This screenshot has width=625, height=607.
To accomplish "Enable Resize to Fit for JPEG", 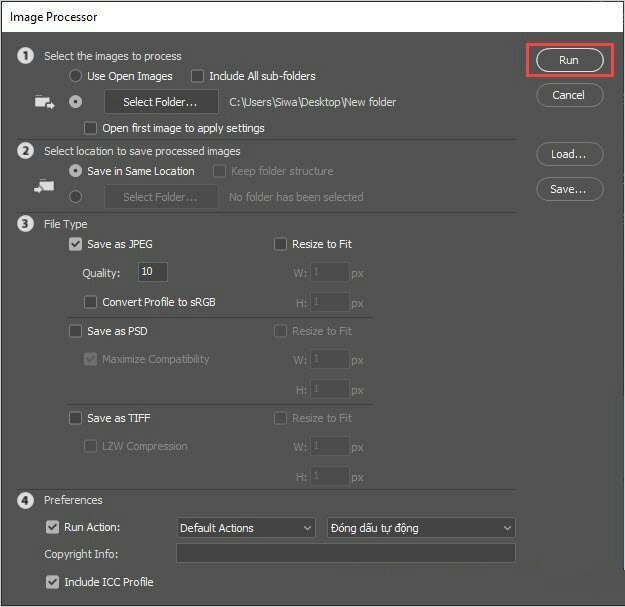I will click(x=280, y=244).
